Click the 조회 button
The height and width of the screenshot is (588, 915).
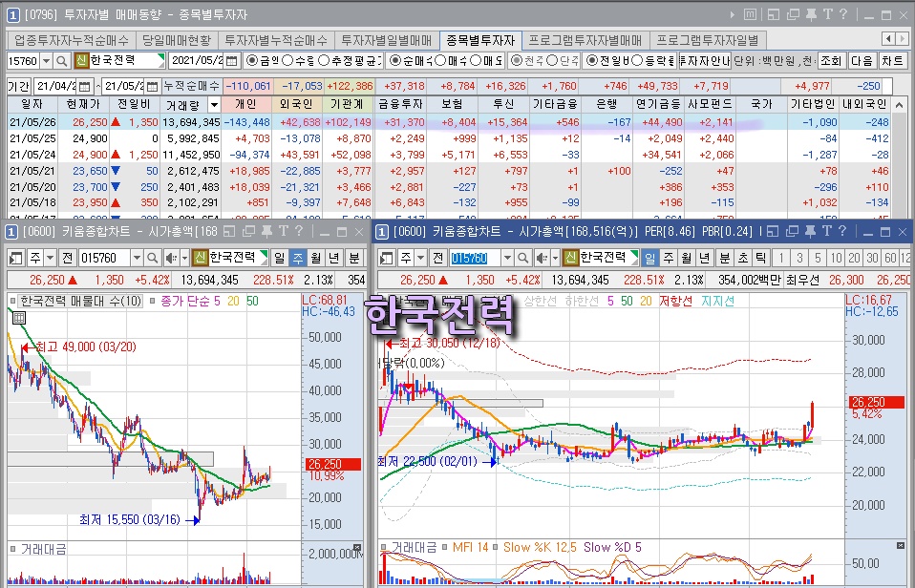pos(831,61)
